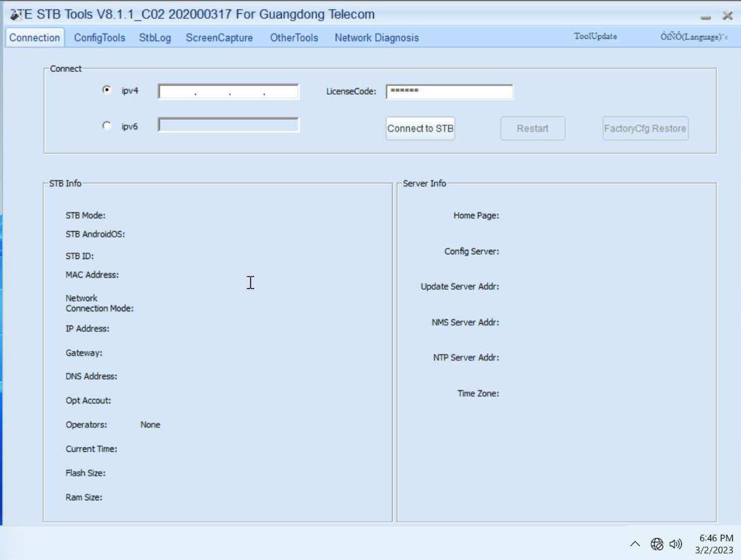
Task: Click the NTP Server Addr: label
Action: 466,357
